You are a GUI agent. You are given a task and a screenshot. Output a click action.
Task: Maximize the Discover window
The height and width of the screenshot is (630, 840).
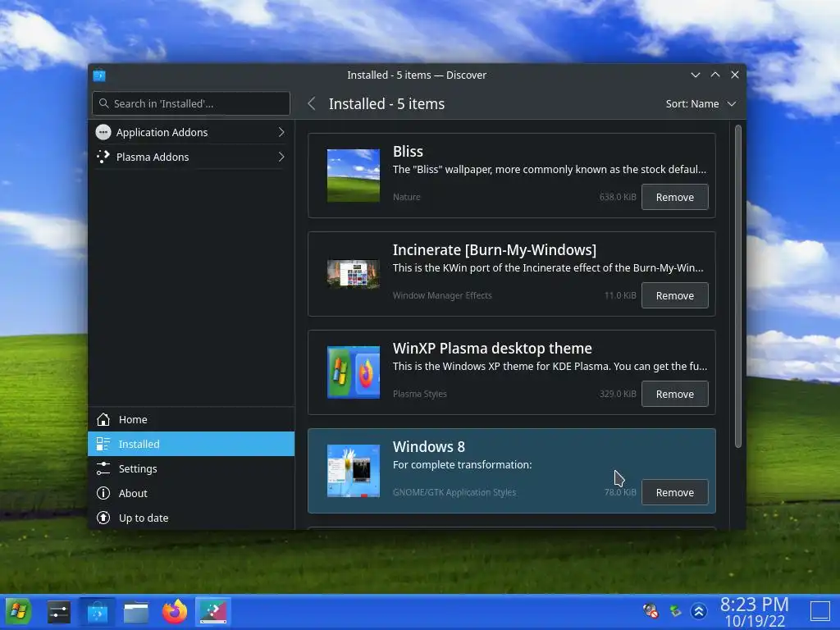[x=715, y=75]
